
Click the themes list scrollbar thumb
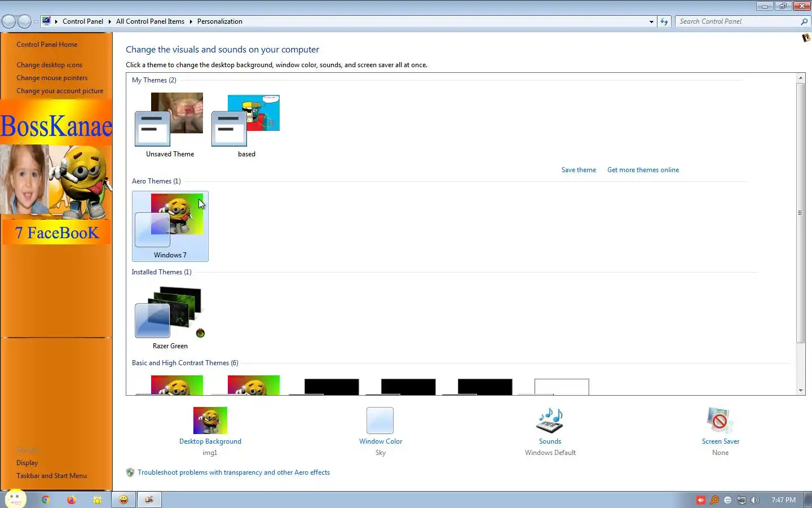click(800, 213)
